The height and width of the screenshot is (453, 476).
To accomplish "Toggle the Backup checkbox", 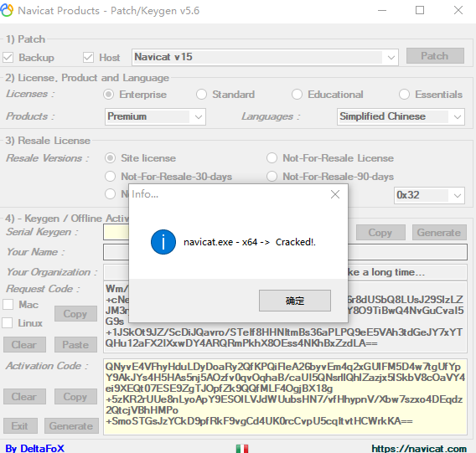I will (8, 57).
